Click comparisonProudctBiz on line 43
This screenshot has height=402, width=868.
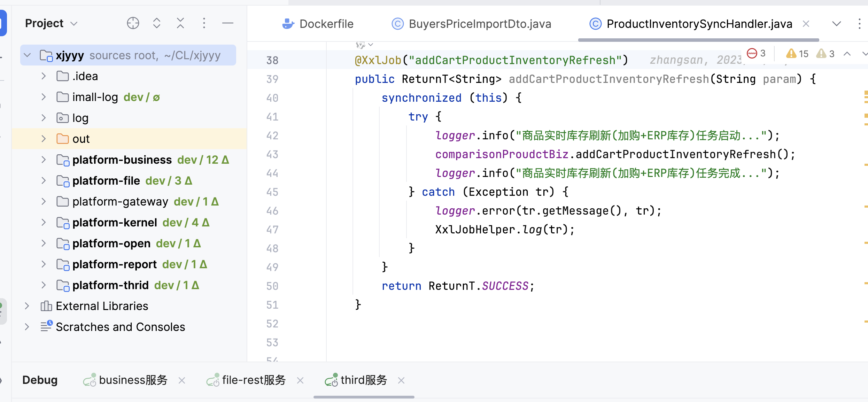click(502, 154)
